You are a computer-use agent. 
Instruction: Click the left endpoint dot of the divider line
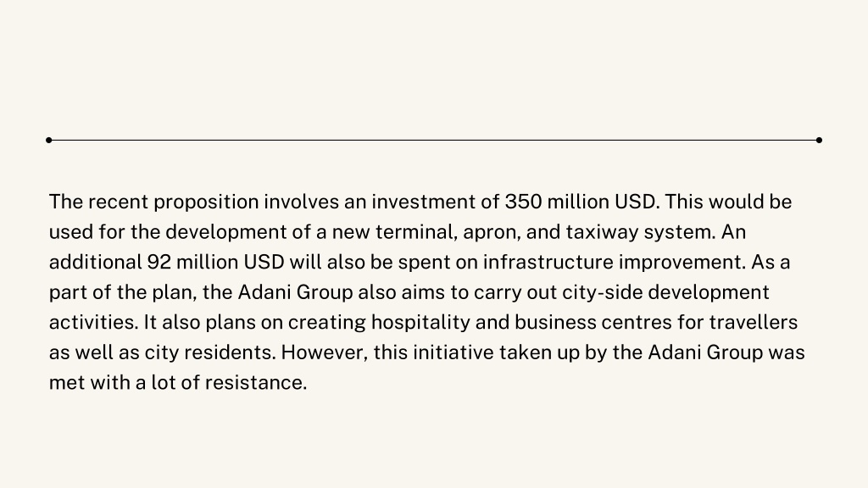click(48, 140)
